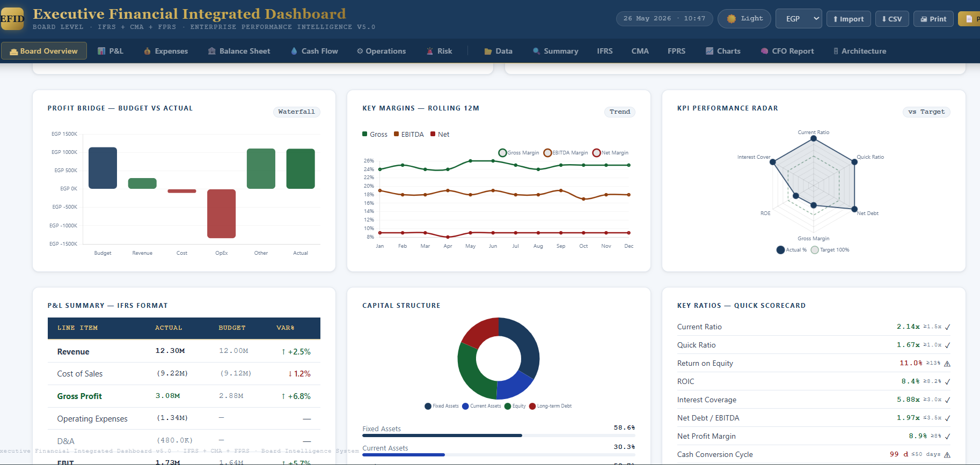Click the P&L chart icon in navigation
The width and height of the screenshot is (980, 465).
tap(101, 51)
